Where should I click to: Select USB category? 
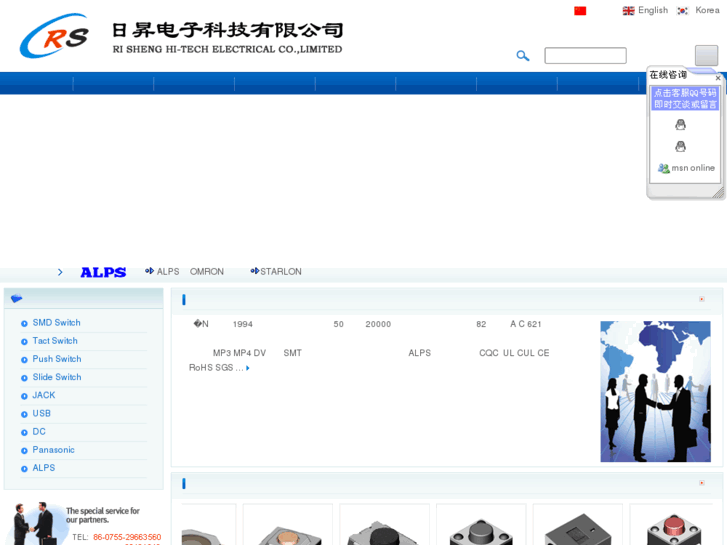pyautogui.click(x=41, y=413)
